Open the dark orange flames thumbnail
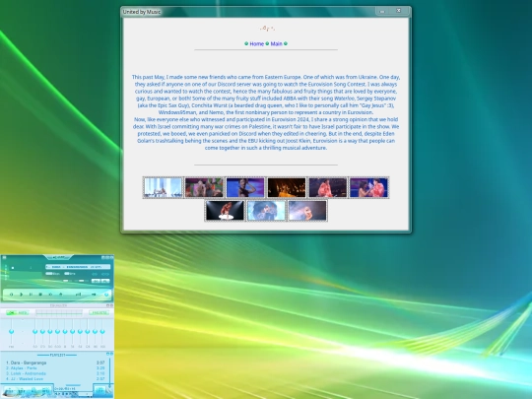The height and width of the screenshot is (399, 532). point(287,187)
